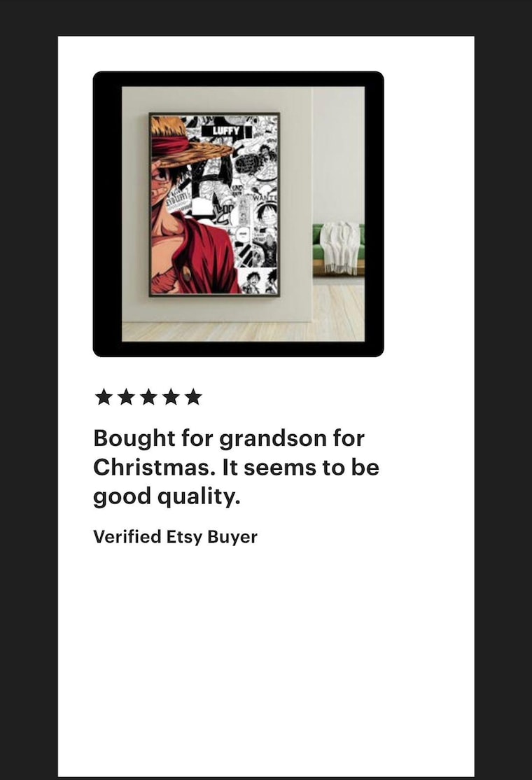
Task: Select the 'Bought for grandson for' text line
Action: pos(229,438)
